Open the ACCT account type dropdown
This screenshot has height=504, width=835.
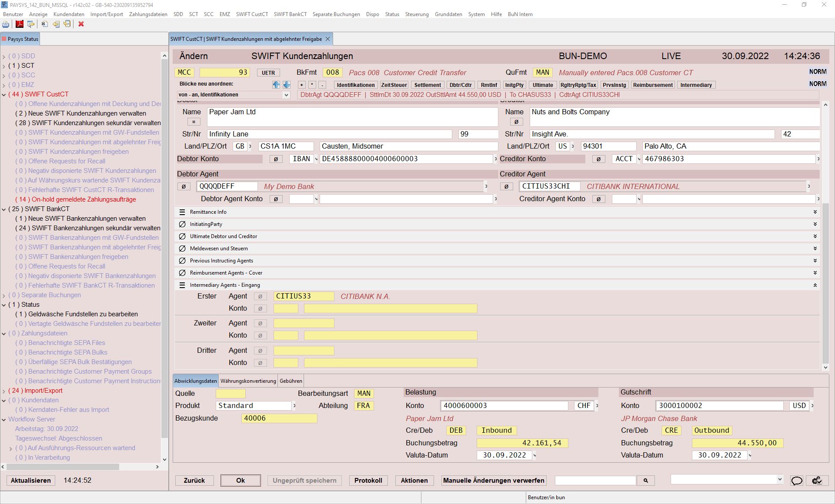click(x=639, y=159)
